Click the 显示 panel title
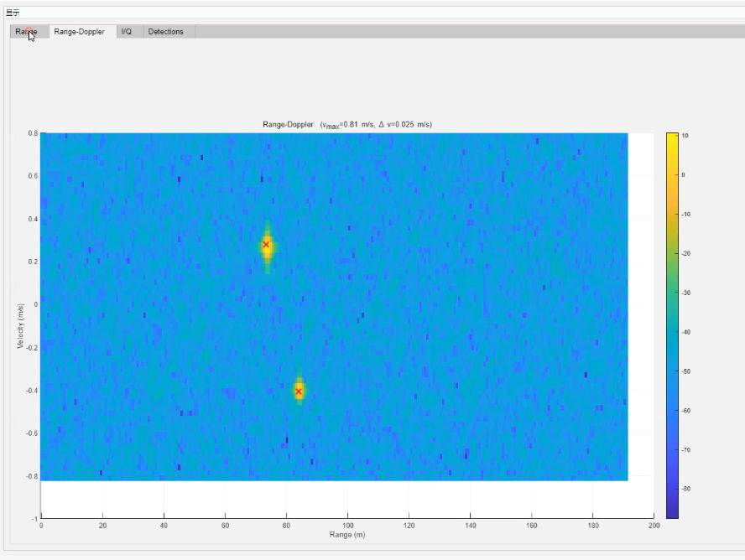Screen dimensions: 745x560 click(13, 13)
